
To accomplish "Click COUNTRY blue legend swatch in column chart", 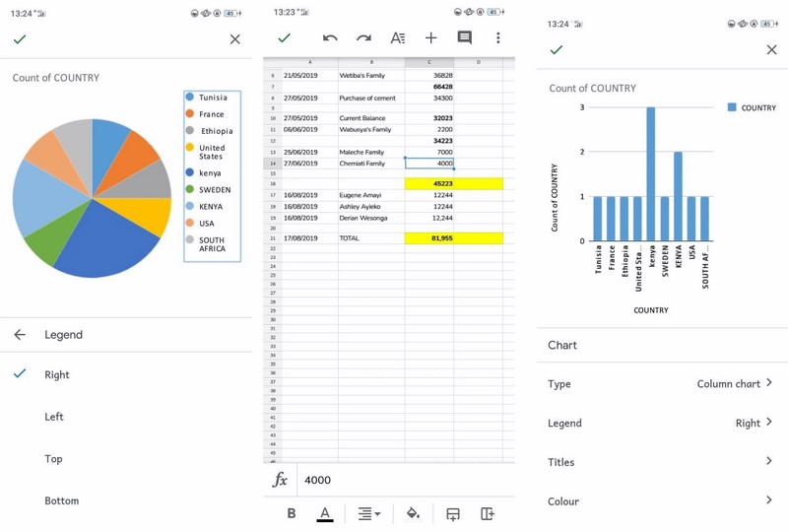I will [732, 107].
